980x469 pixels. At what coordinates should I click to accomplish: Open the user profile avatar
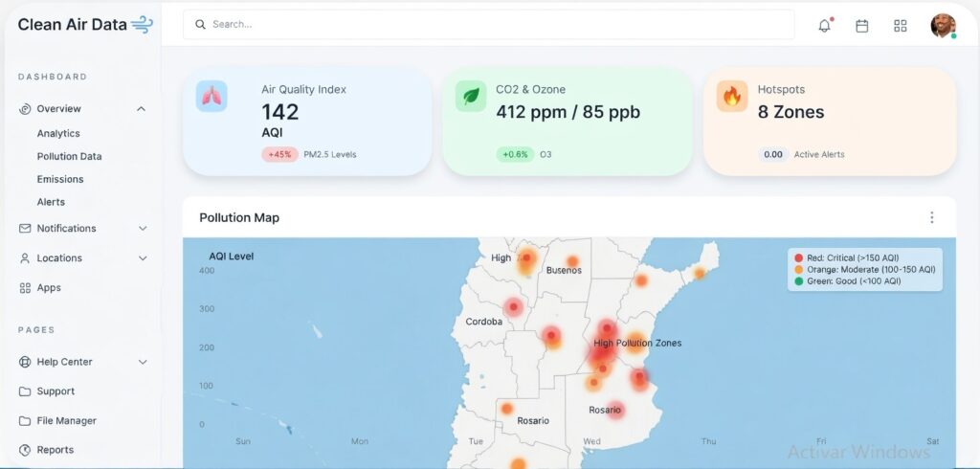[x=943, y=26]
